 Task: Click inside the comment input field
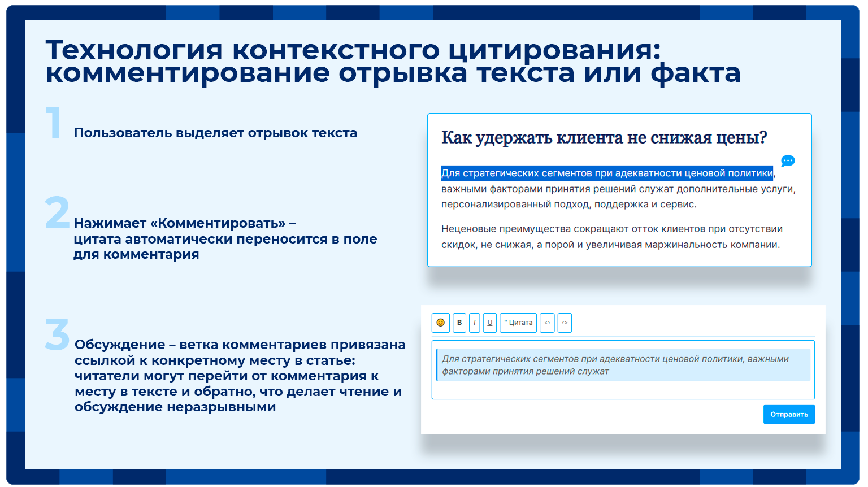[x=622, y=370]
